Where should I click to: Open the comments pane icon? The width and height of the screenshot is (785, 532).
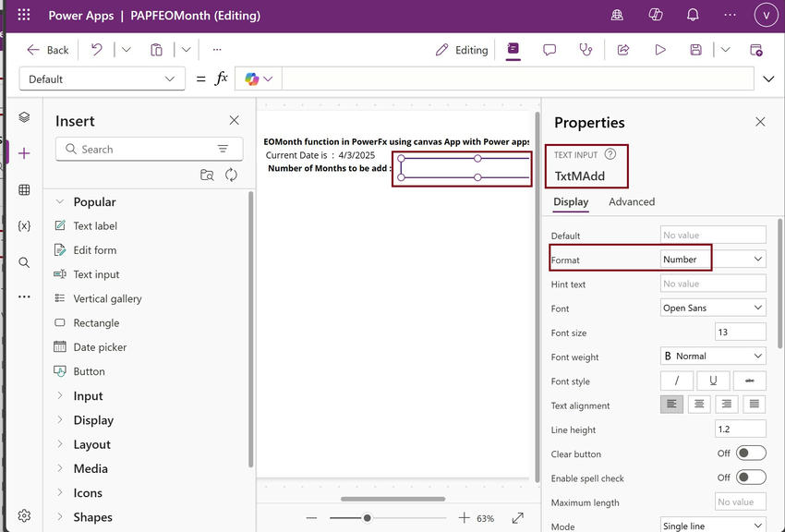(x=549, y=50)
